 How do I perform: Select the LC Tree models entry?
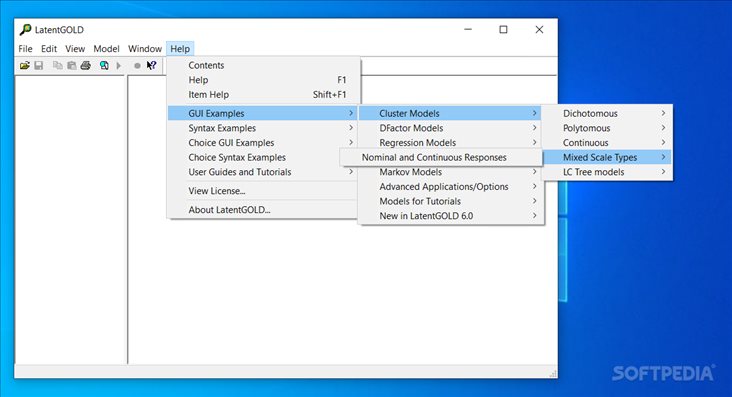[x=607, y=172]
